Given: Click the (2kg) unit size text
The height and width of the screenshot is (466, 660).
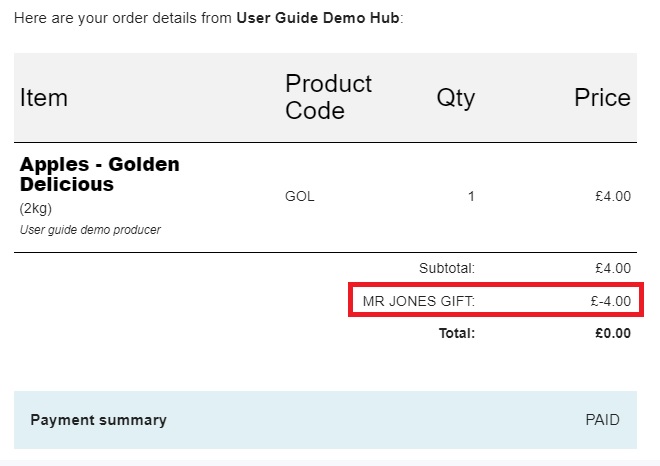Looking at the screenshot, I should pos(35,209).
